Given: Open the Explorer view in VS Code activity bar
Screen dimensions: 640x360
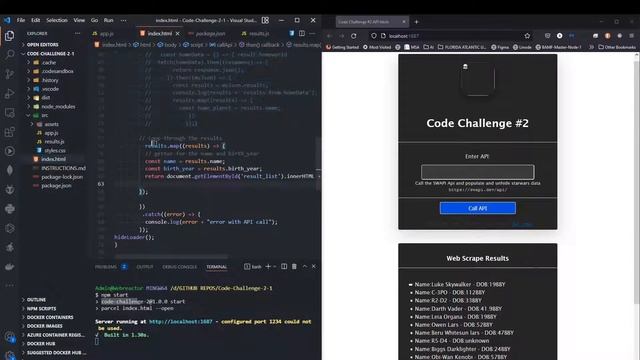Looking at the screenshot, I should (x=9, y=36).
